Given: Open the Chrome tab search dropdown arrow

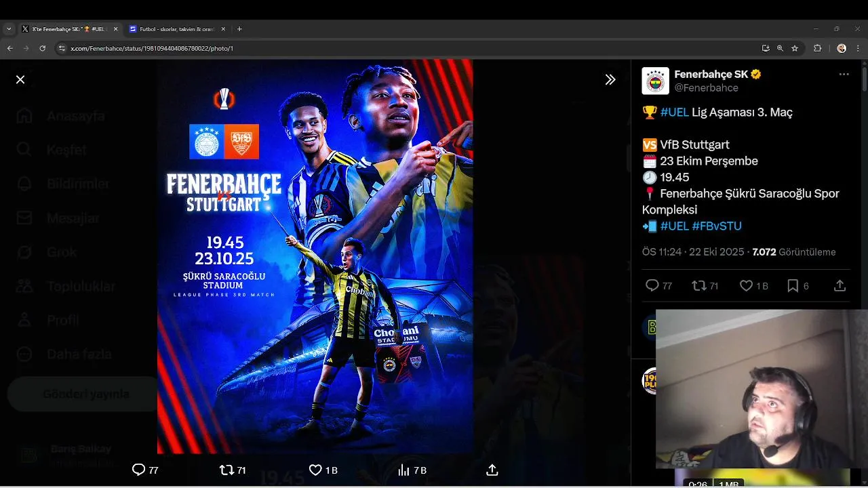Looking at the screenshot, I should [9, 29].
